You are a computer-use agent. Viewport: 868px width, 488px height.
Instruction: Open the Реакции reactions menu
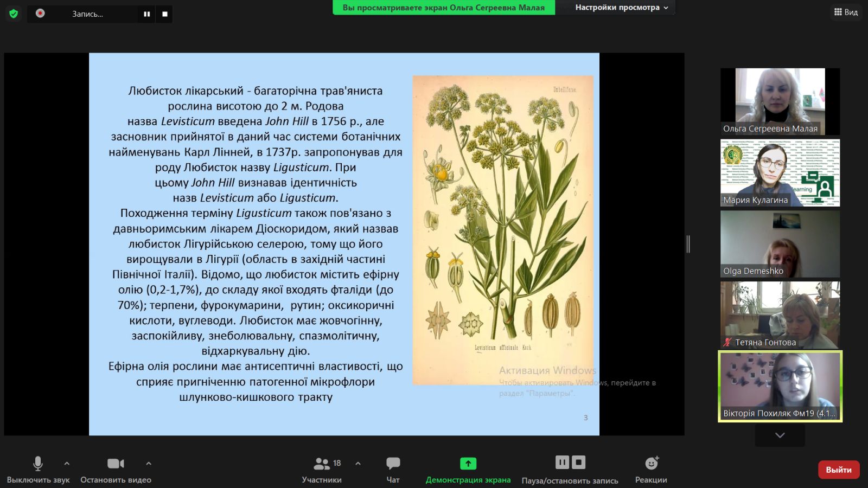coord(652,470)
